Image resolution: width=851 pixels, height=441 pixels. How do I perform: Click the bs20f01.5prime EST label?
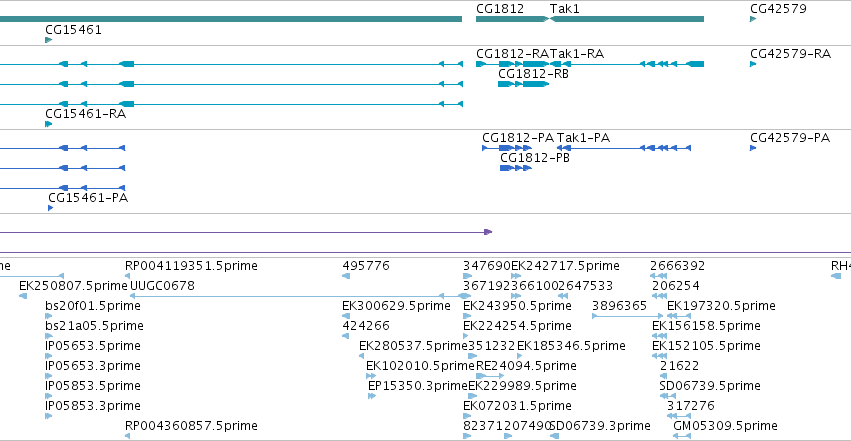(x=93, y=306)
